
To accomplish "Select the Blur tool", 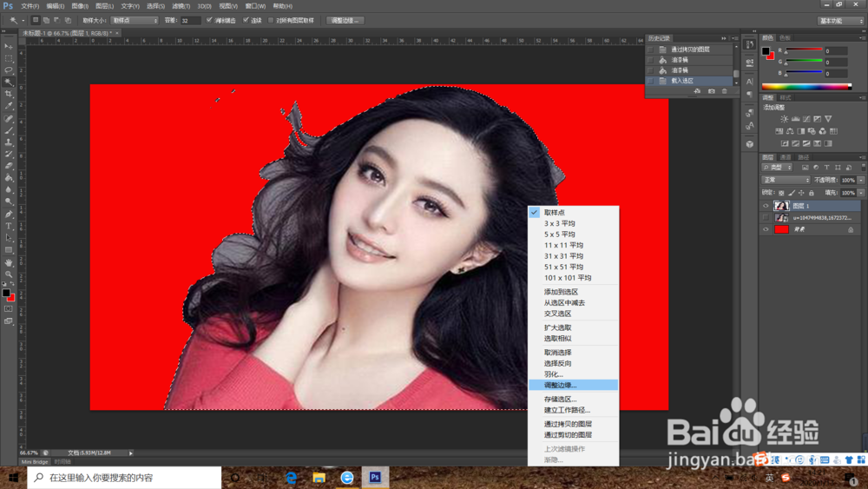I will point(9,190).
